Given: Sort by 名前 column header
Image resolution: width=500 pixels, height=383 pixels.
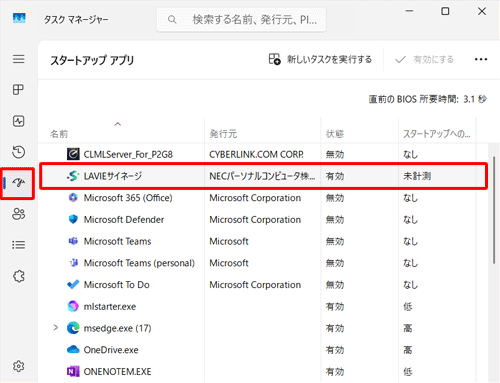Looking at the screenshot, I should pyautogui.click(x=59, y=134).
